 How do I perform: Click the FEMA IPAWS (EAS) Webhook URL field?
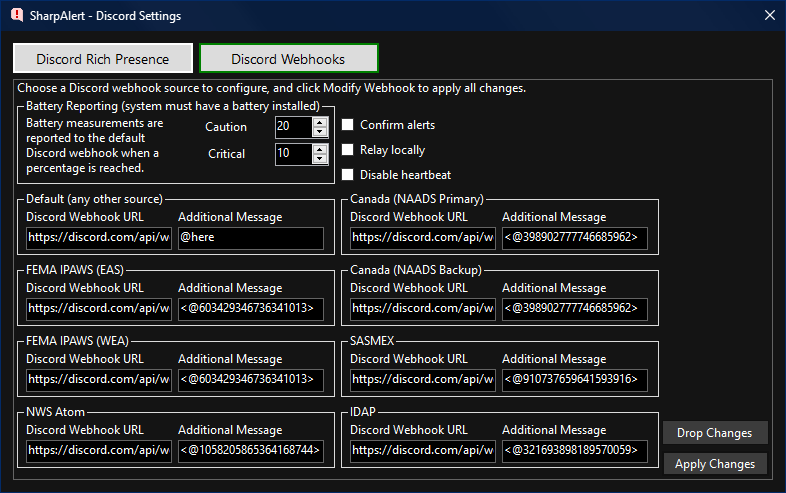pos(98,309)
